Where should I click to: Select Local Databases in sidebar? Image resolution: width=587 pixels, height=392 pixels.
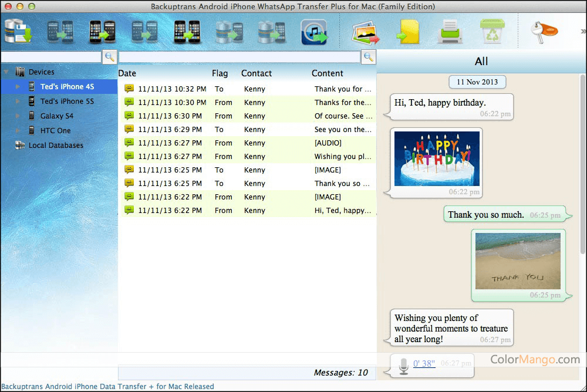56,146
